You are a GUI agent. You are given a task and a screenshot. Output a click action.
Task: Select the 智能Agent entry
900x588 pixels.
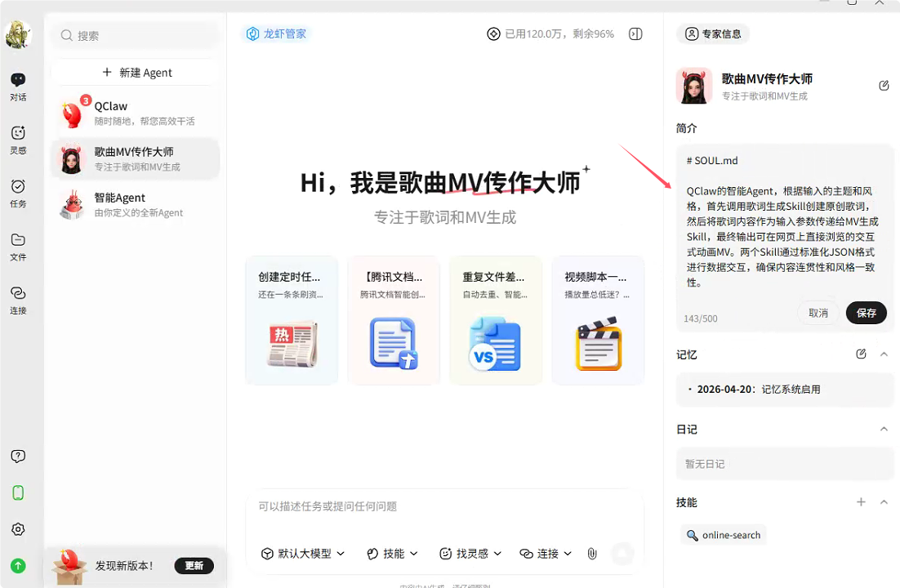[136, 205]
